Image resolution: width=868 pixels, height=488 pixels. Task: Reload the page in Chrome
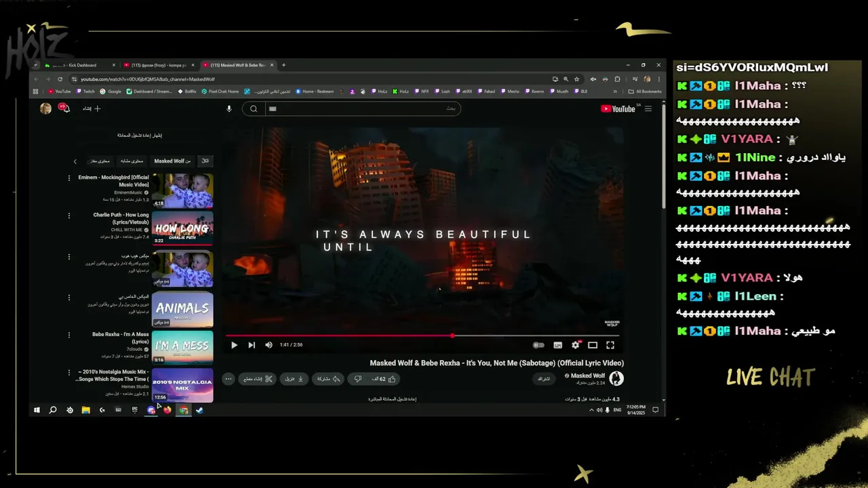[60, 79]
